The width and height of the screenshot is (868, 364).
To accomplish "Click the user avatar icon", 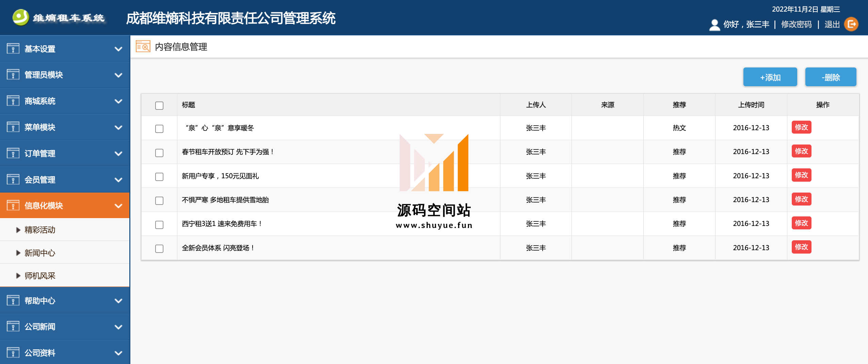I will tap(714, 25).
